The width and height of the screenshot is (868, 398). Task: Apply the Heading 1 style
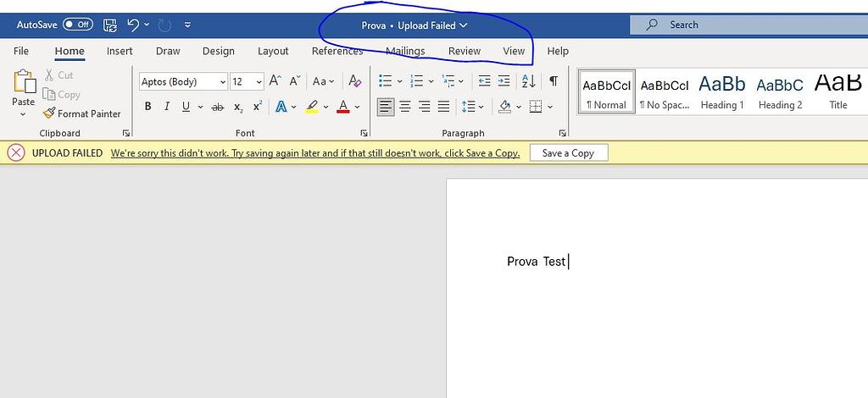722,91
